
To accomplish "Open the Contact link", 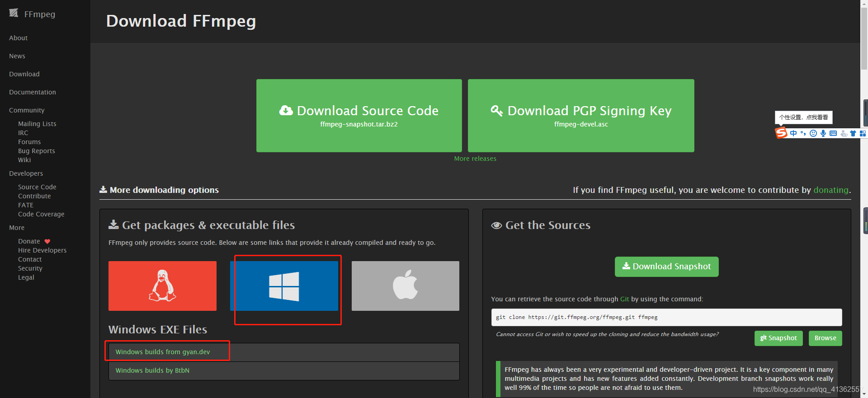I will 30,259.
